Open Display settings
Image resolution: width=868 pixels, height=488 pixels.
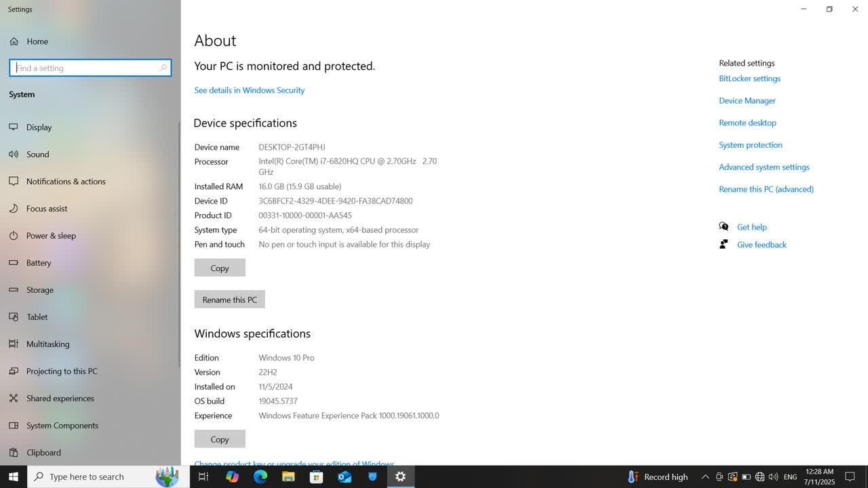coord(39,127)
